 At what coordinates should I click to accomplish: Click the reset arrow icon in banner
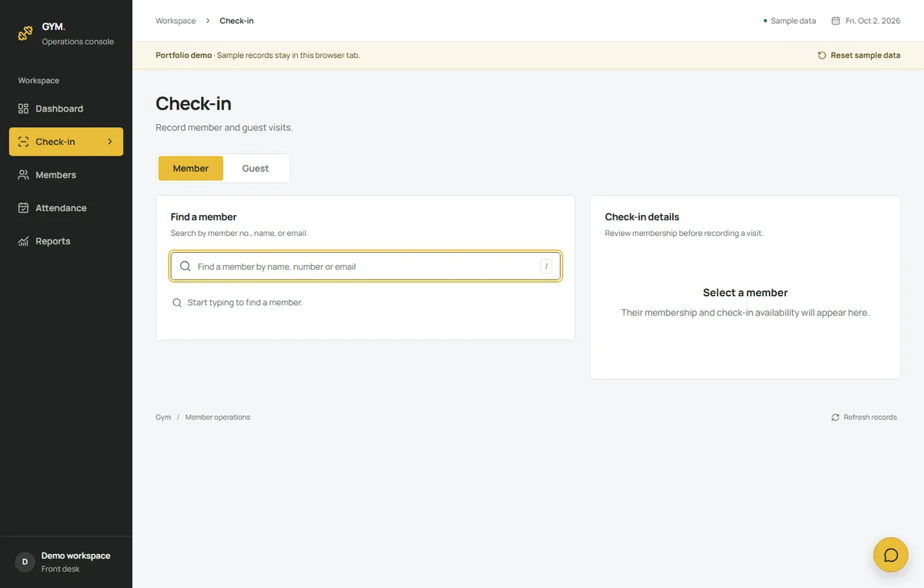[x=822, y=55]
